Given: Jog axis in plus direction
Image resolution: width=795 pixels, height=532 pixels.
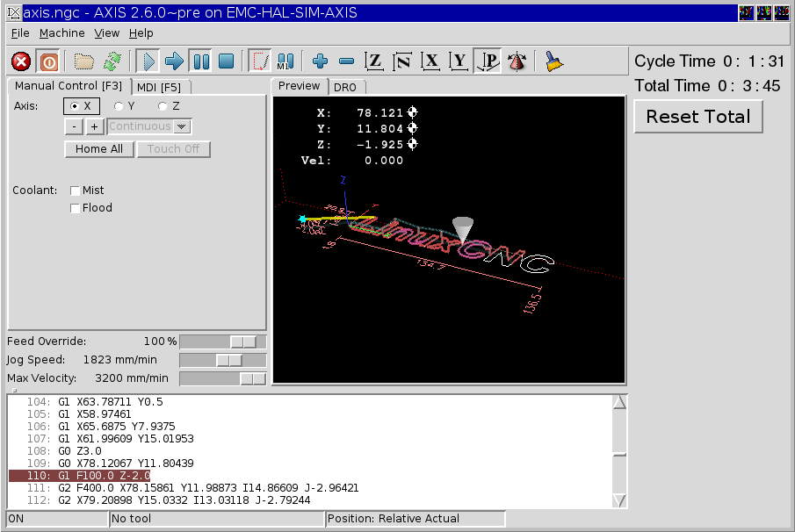Looking at the screenshot, I should (94, 126).
